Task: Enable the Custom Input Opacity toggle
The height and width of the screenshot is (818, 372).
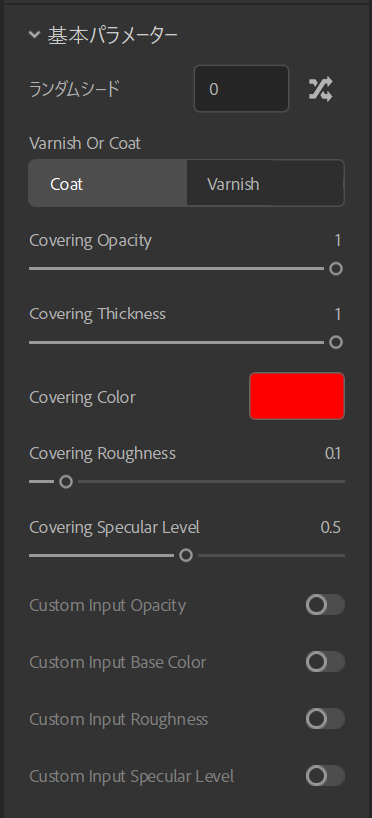Action: [325, 605]
